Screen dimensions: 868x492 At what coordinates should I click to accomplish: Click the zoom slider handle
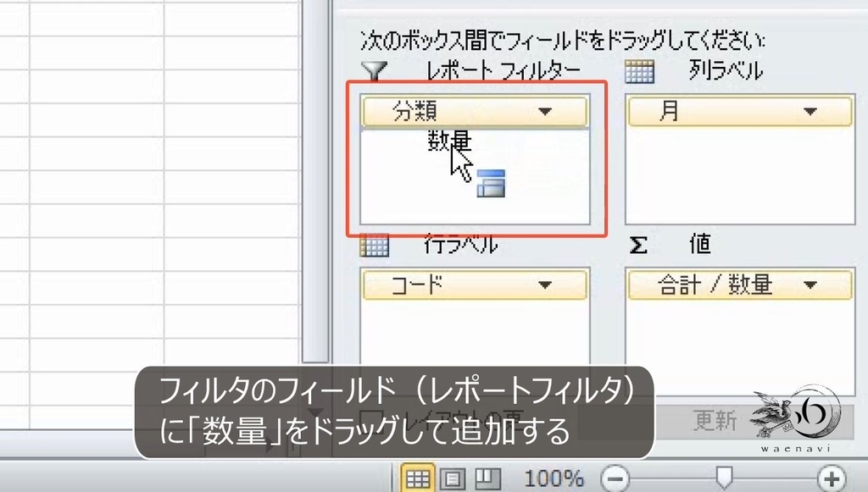click(724, 477)
